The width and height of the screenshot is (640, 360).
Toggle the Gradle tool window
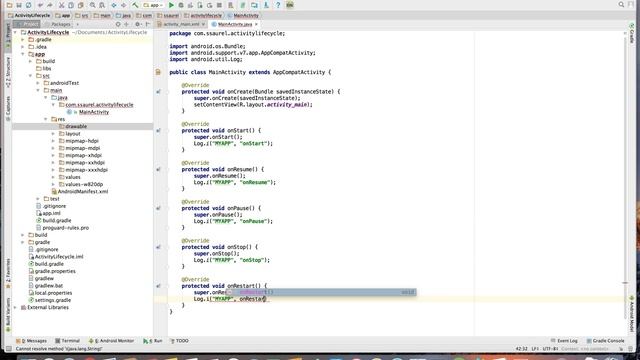[631, 33]
